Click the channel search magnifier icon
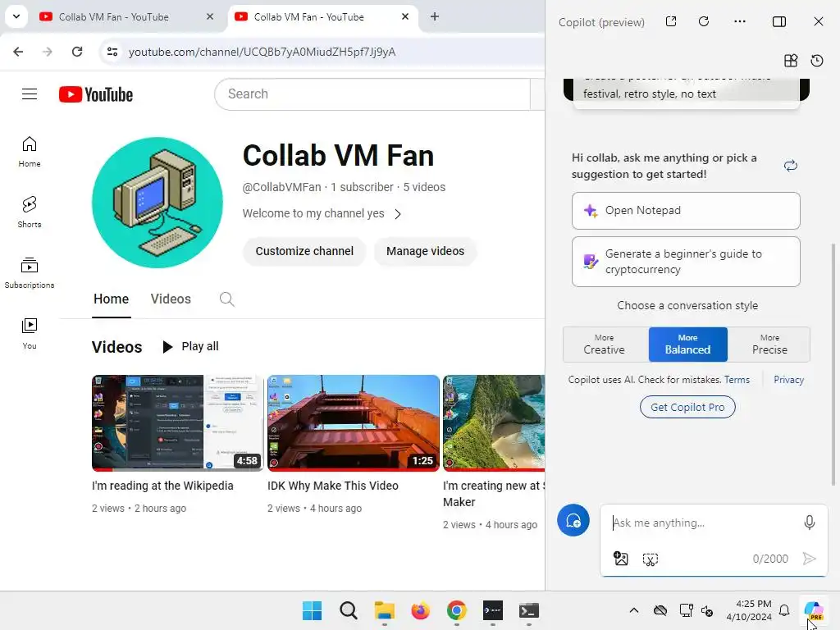Viewport: 840px width, 630px height. tap(226, 299)
